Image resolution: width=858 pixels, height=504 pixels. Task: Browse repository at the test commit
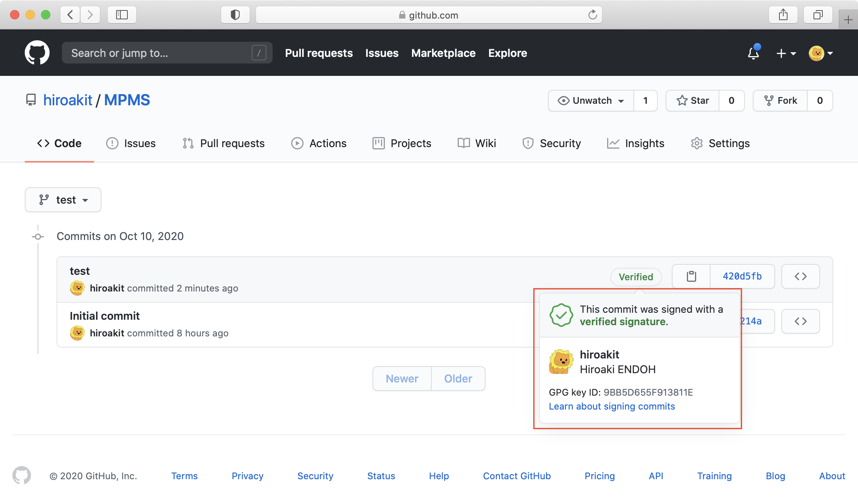point(800,276)
